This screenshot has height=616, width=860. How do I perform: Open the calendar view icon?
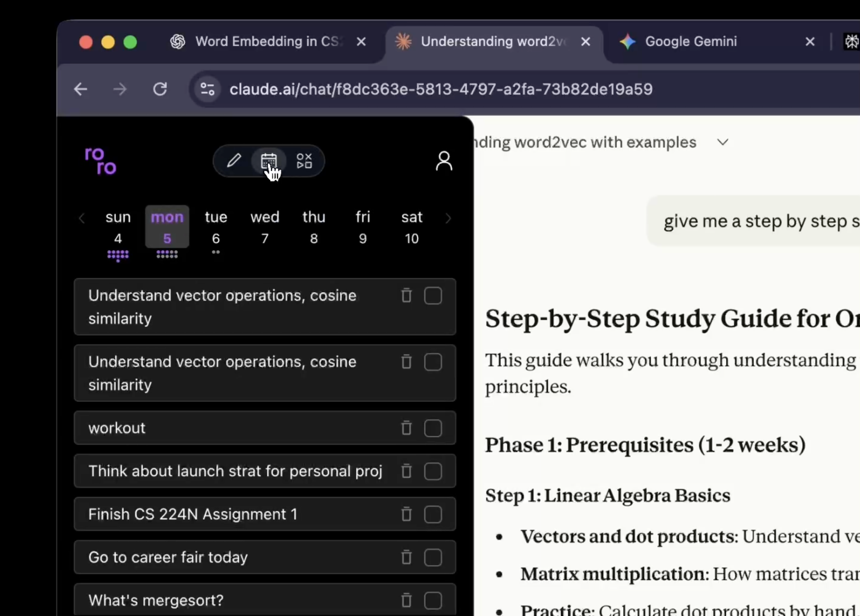point(269,161)
